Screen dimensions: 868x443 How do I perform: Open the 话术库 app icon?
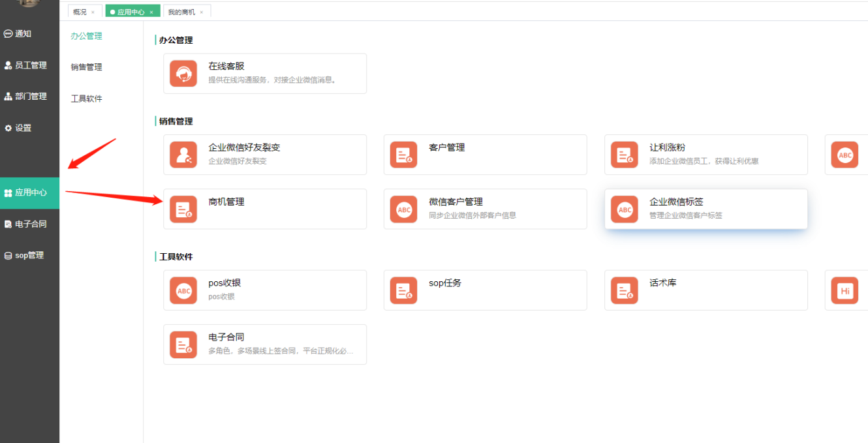tap(625, 290)
